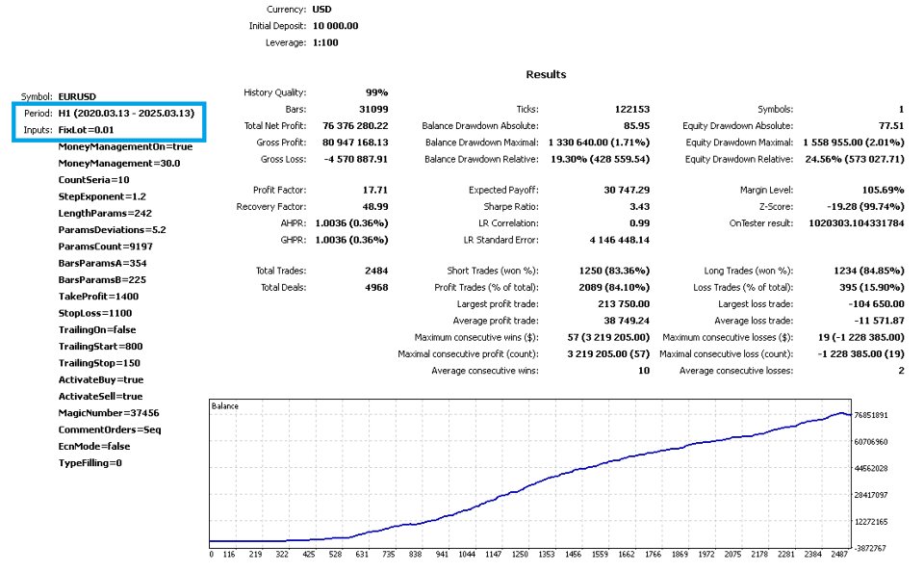Click the Leverage value 1:100
Viewport: 924px width, 572px height.
point(325,42)
